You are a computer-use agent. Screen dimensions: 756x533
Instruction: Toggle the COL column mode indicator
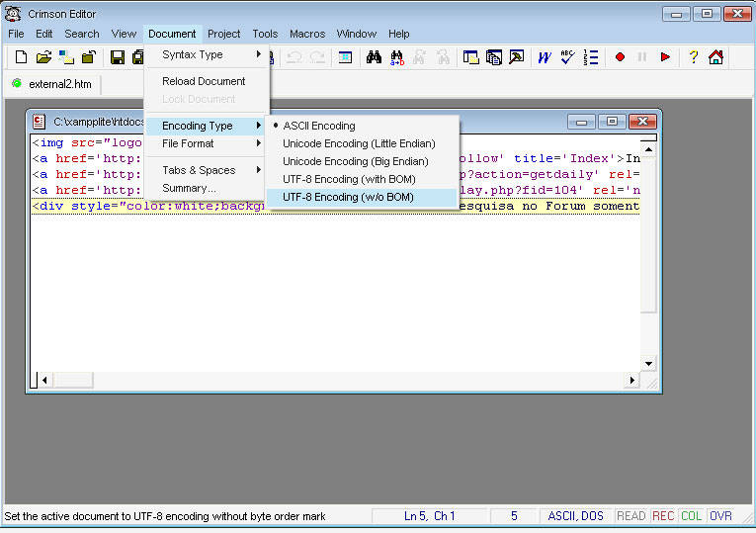click(x=691, y=516)
